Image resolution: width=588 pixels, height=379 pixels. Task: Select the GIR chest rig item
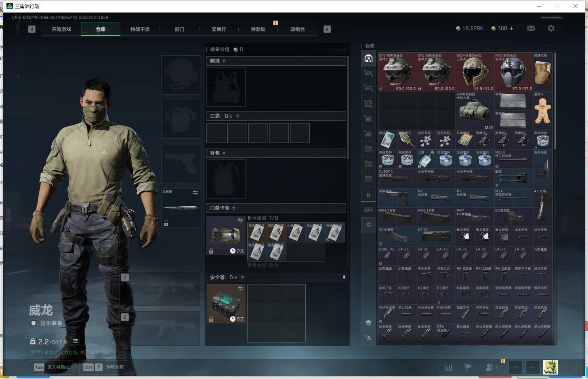[x=475, y=110]
